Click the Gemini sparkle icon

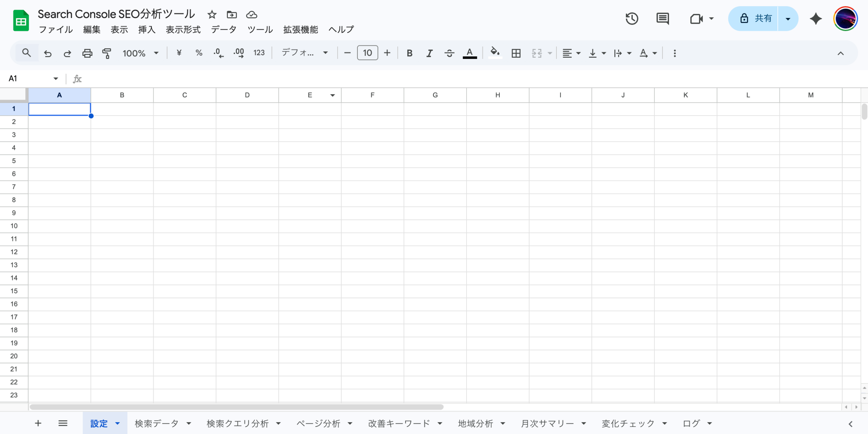pos(815,19)
